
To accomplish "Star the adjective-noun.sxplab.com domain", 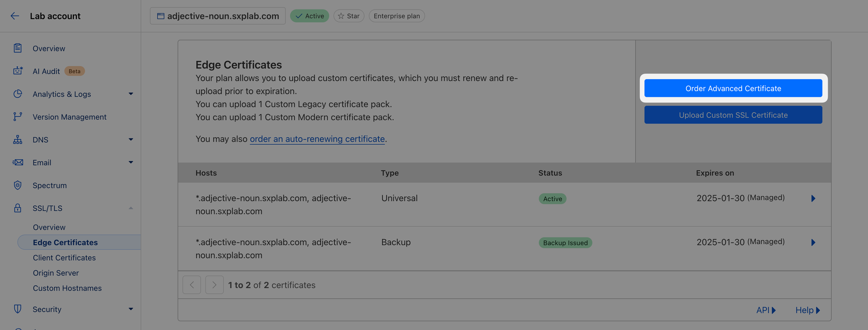I will pyautogui.click(x=349, y=16).
